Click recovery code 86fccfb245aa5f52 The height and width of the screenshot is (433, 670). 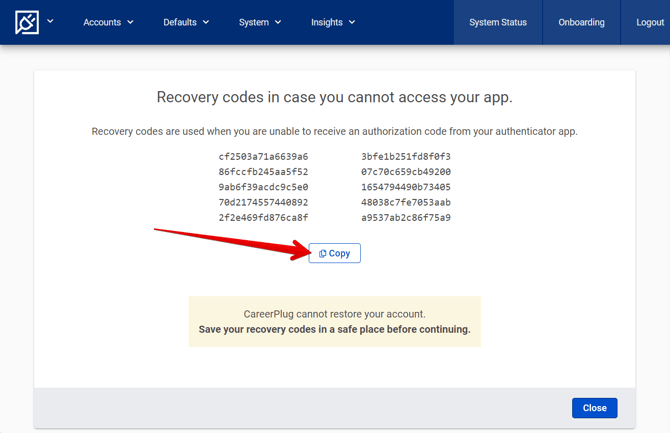click(263, 172)
